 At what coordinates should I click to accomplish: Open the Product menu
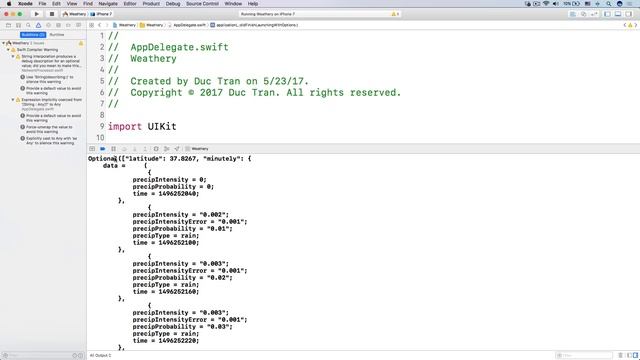pos(151,4)
